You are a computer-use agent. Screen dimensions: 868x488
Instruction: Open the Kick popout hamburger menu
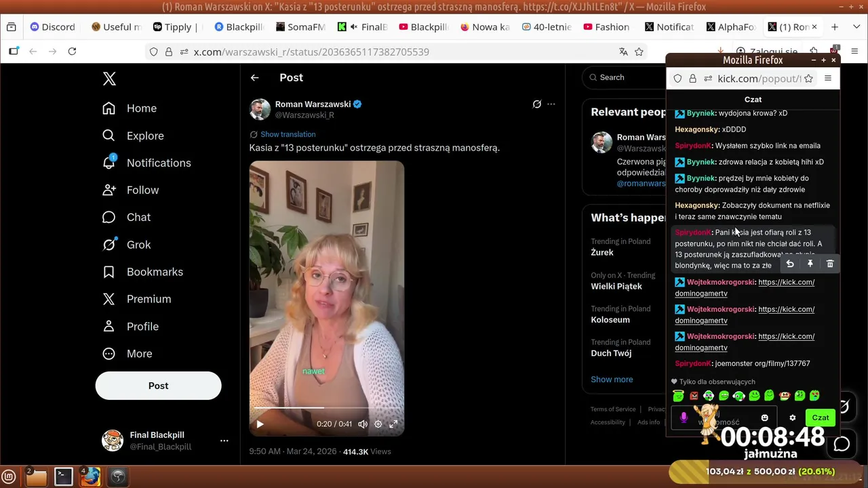[828, 79]
